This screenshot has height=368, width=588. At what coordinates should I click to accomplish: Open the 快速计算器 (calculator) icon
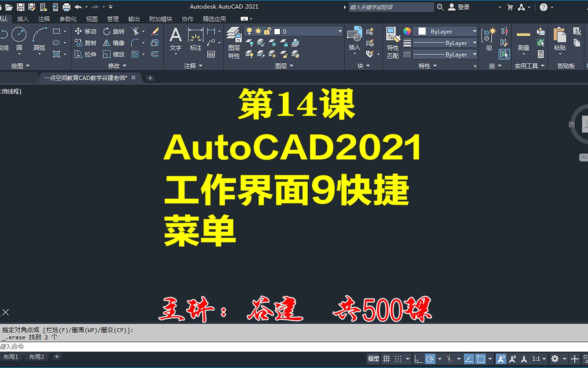coord(541,55)
